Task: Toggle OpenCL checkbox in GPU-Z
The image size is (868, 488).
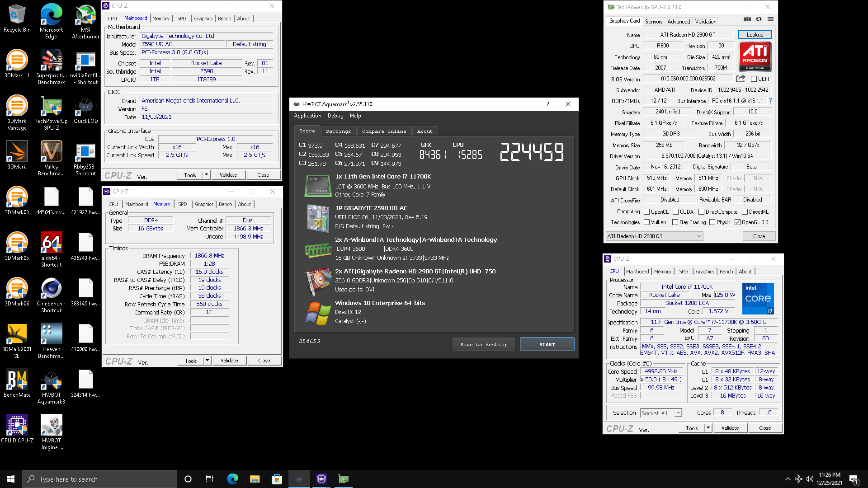Action: pos(647,212)
